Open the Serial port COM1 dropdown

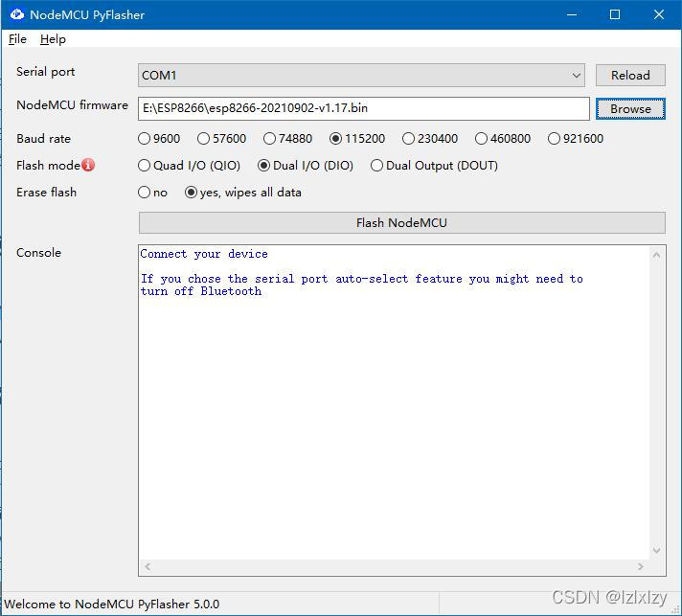click(x=361, y=76)
